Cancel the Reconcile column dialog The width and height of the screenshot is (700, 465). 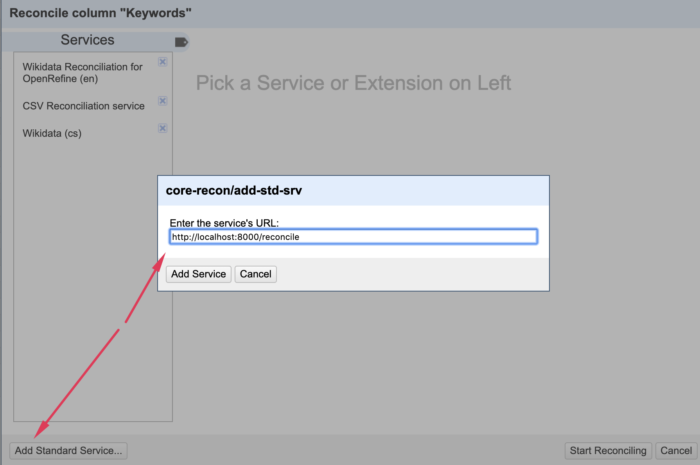(x=676, y=451)
